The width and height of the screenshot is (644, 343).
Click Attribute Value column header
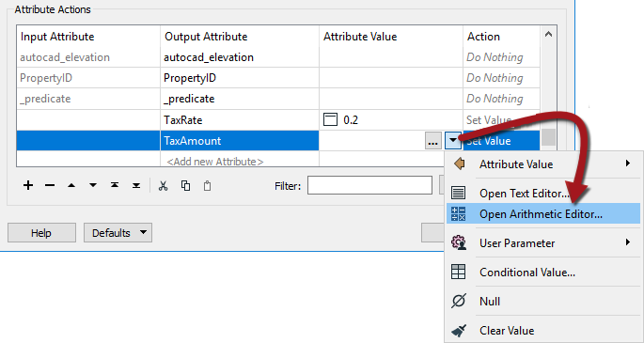[x=391, y=37]
